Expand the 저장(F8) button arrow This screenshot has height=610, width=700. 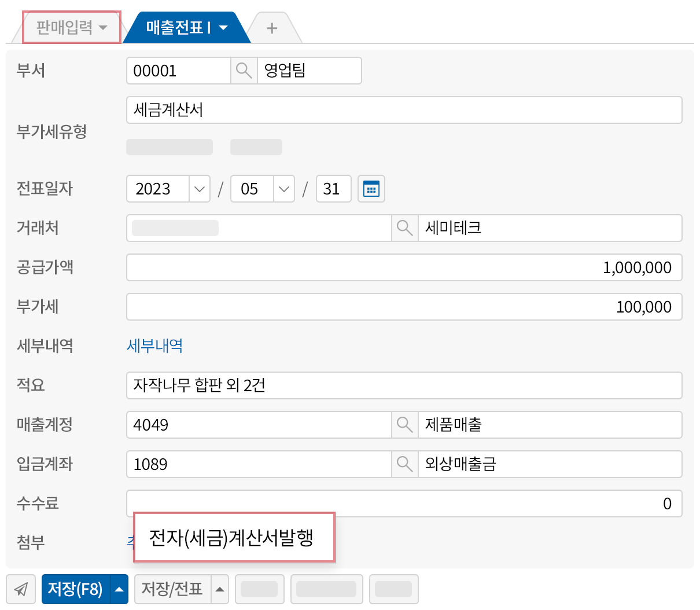click(x=119, y=589)
